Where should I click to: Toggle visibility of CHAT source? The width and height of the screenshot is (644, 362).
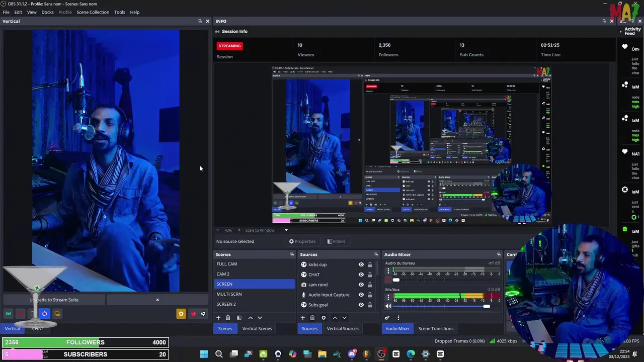(x=361, y=275)
